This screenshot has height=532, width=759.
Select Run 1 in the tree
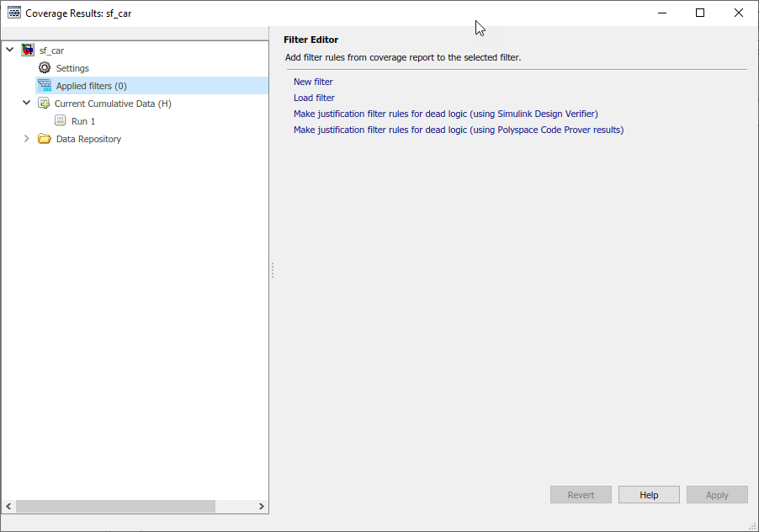(x=80, y=120)
